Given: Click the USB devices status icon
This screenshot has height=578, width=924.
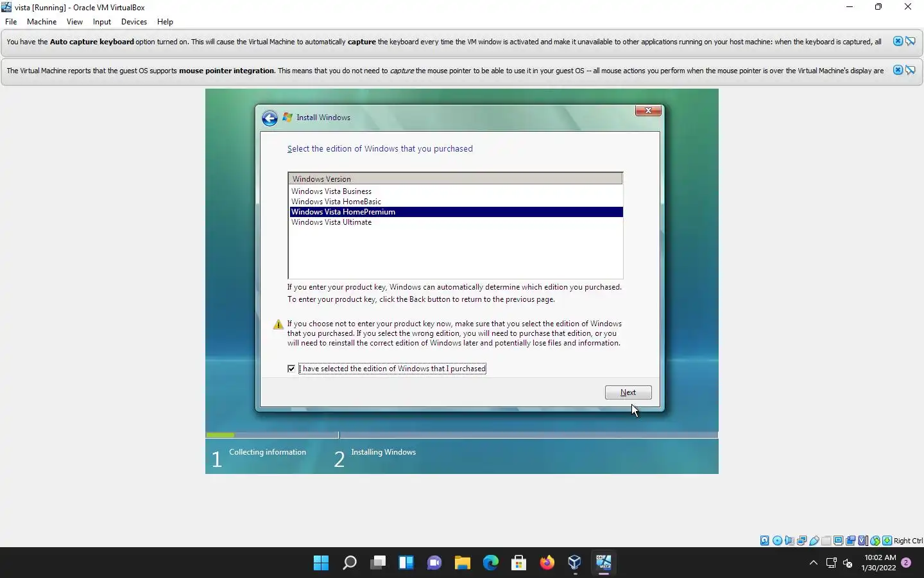Looking at the screenshot, I should (x=814, y=541).
